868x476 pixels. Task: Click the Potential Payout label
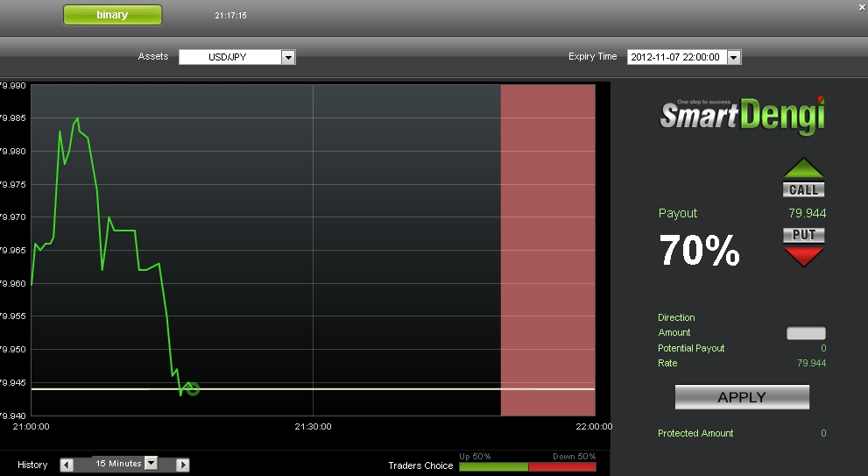point(691,348)
